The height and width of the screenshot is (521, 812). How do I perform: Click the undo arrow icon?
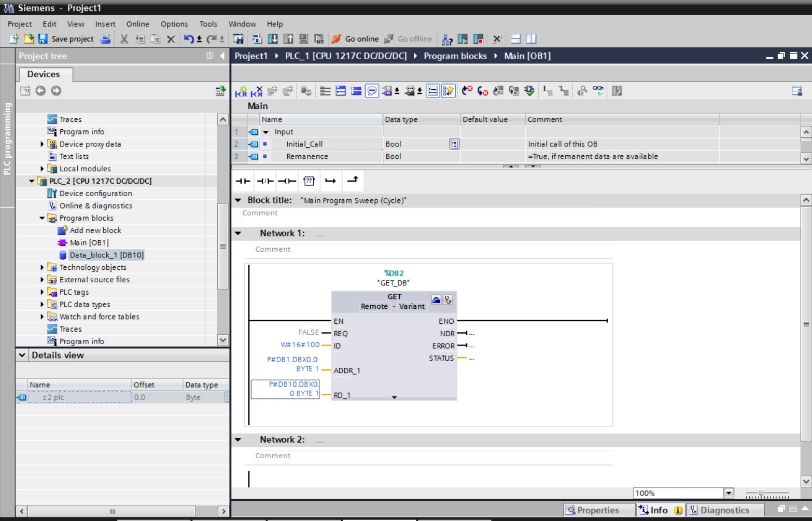point(189,39)
